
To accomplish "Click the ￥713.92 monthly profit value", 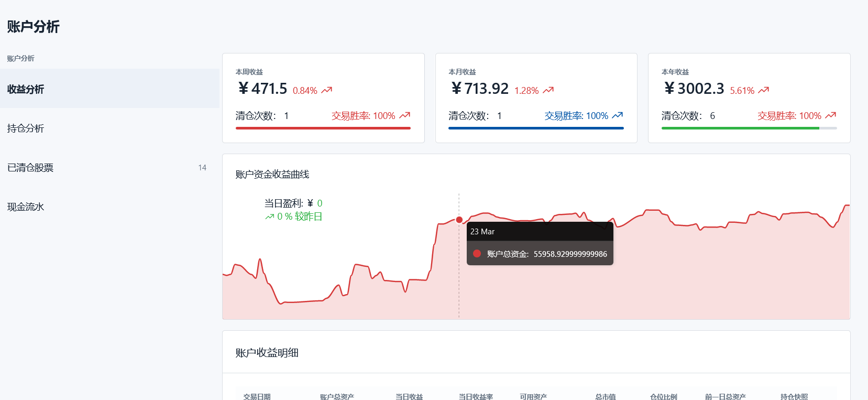I will point(480,89).
